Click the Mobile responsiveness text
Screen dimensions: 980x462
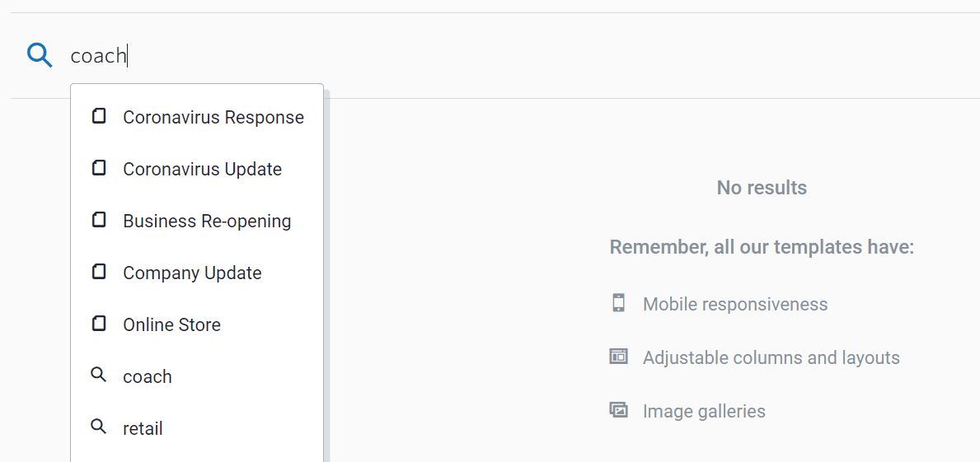click(x=735, y=304)
